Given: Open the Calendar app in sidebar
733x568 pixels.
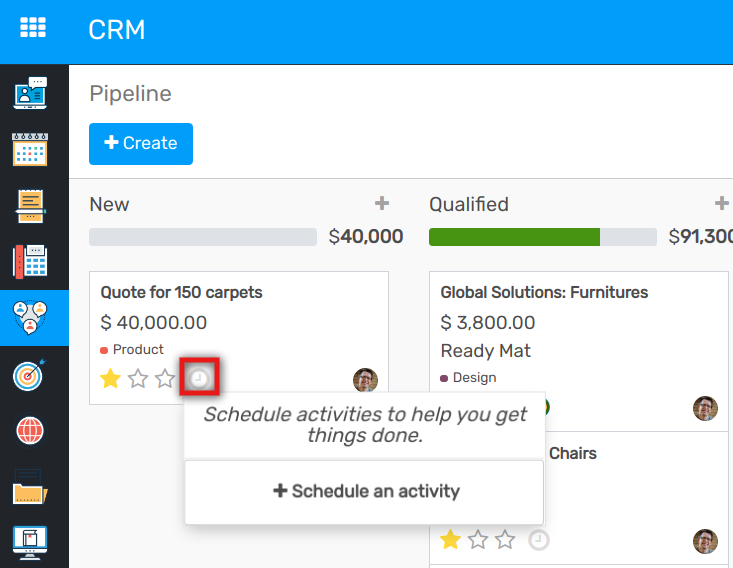Looking at the screenshot, I should pyautogui.click(x=31, y=148).
